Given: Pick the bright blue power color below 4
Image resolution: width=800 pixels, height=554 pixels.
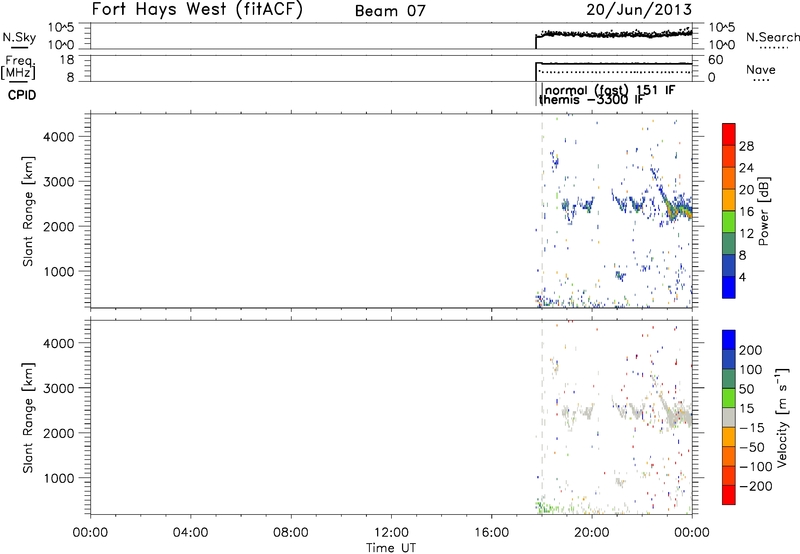Looking at the screenshot, I should pos(729,287).
